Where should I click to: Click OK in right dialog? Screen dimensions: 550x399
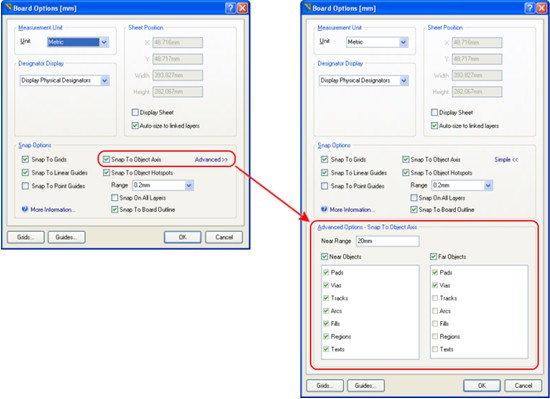482,386
